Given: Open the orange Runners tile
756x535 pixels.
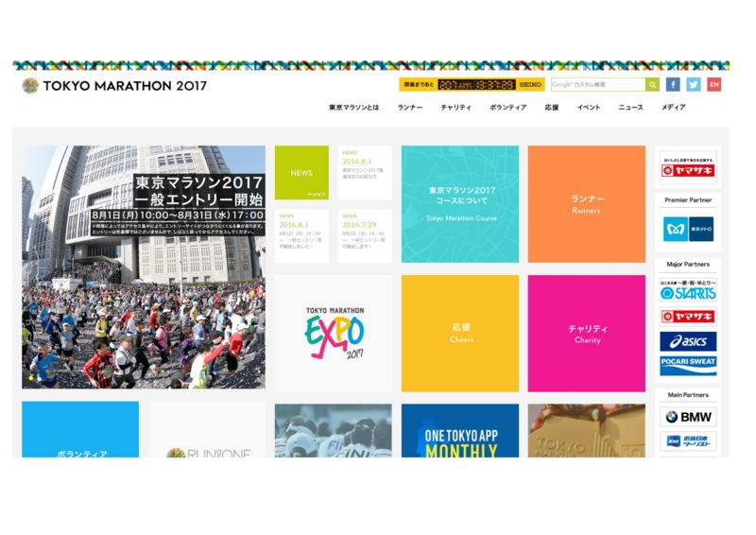Looking at the screenshot, I should tap(586, 204).
